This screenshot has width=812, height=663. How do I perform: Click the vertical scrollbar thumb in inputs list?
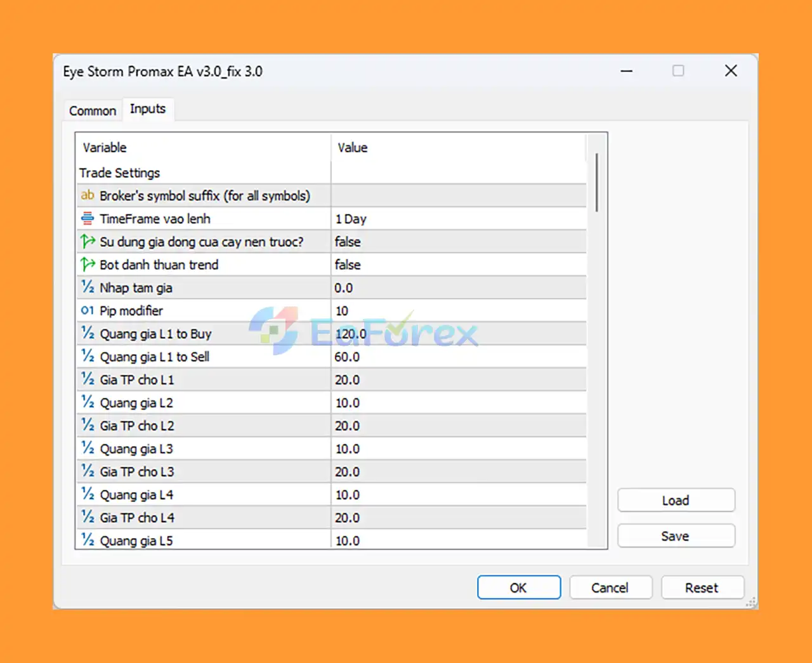click(597, 183)
